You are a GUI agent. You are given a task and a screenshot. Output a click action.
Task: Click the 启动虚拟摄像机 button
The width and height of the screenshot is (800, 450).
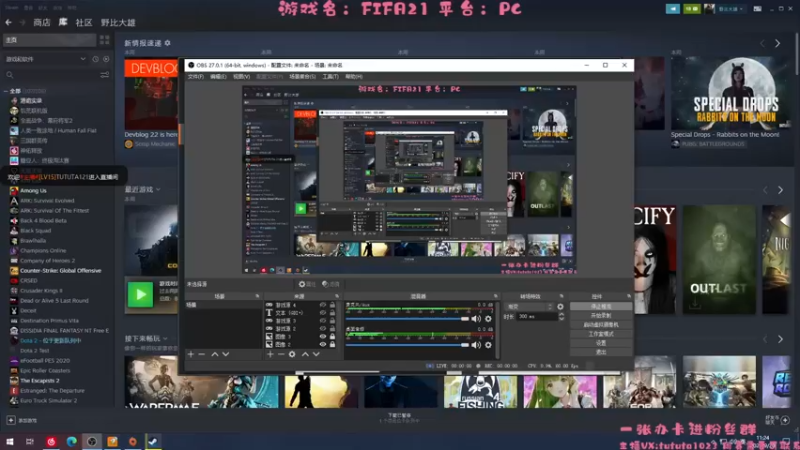(601, 324)
